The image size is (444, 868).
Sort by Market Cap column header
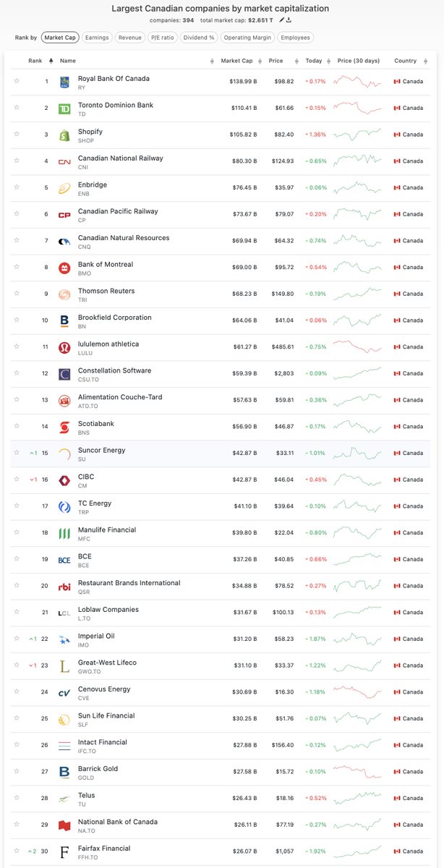[x=236, y=61]
